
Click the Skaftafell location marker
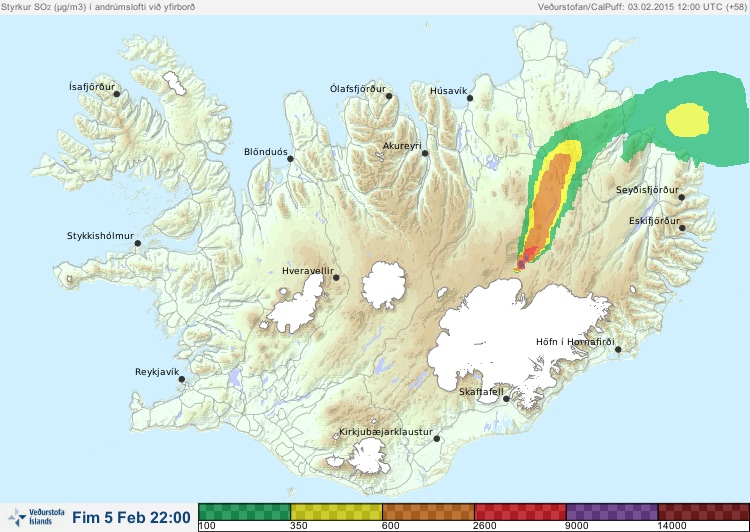(x=506, y=399)
